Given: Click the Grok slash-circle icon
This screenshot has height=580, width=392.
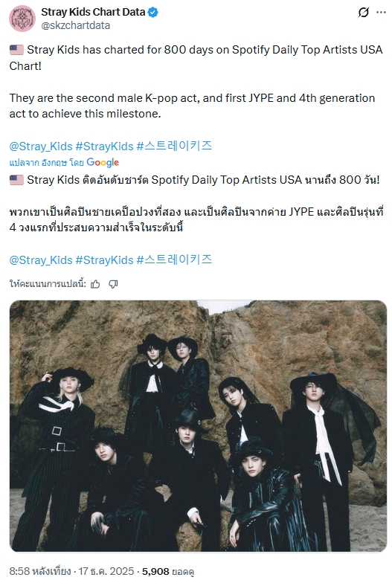Looking at the screenshot, I should 363,13.
